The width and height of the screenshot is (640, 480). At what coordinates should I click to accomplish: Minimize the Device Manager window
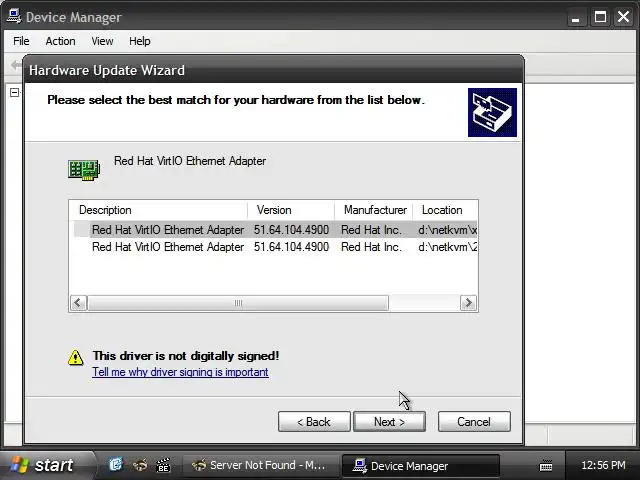(576, 17)
